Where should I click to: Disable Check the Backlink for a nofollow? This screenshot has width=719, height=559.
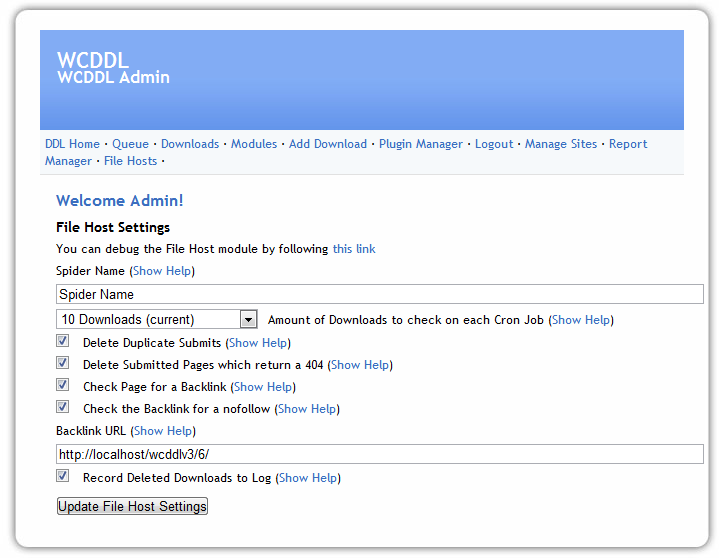(63, 408)
